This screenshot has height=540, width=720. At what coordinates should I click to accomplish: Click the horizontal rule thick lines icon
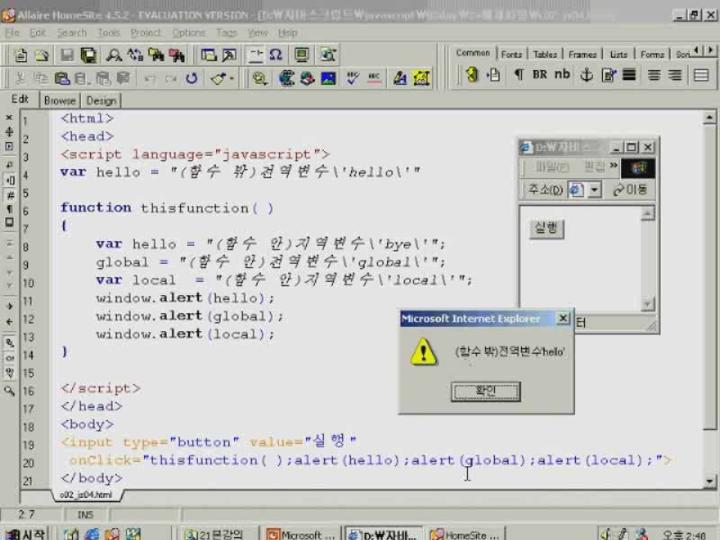[x=629, y=75]
